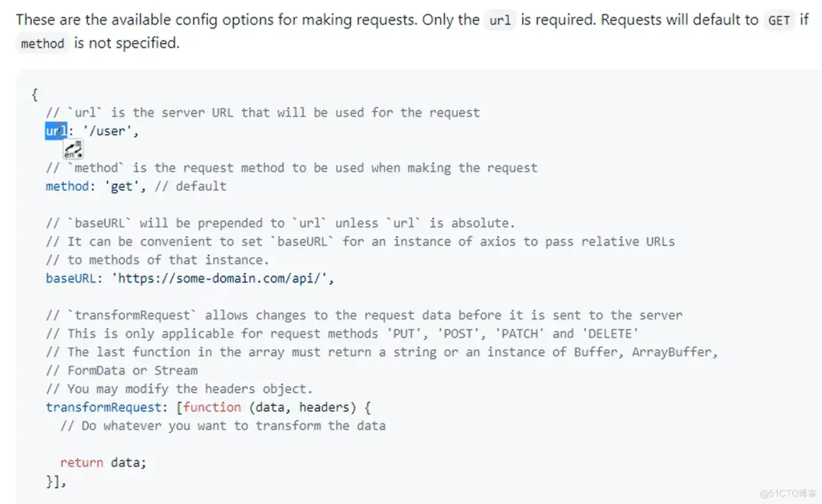
Task: Click the comment 'You may modify the headers object'
Action: (178, 389)
